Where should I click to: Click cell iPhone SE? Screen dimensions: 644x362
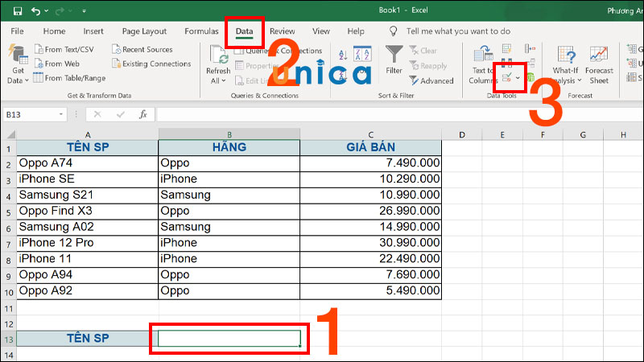[88, 179]
